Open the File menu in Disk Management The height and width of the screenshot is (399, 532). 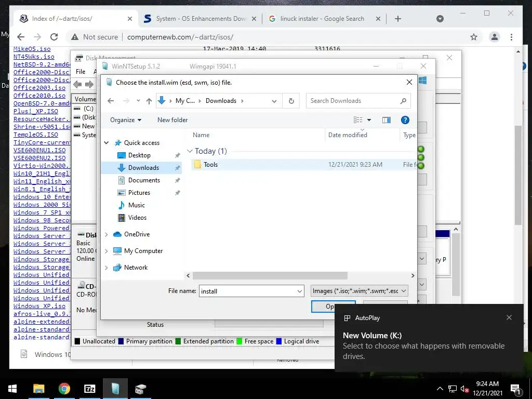(81, 72)
